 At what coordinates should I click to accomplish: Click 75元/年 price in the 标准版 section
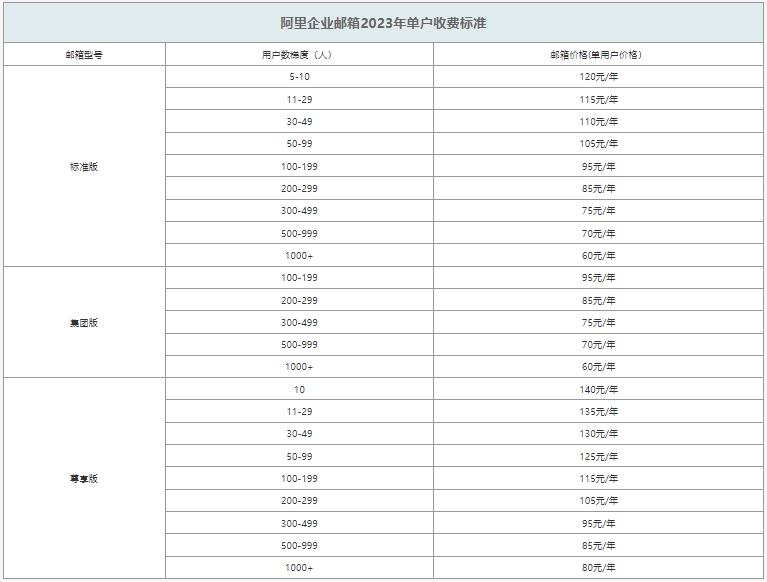pyautogui.click(x=598, y=211)
